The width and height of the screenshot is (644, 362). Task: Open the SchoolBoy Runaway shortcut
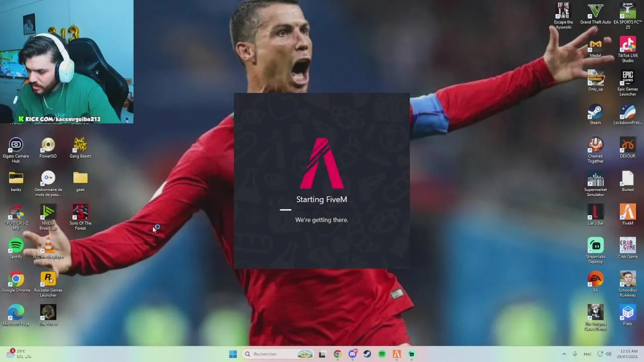click(x=627, y=284)
